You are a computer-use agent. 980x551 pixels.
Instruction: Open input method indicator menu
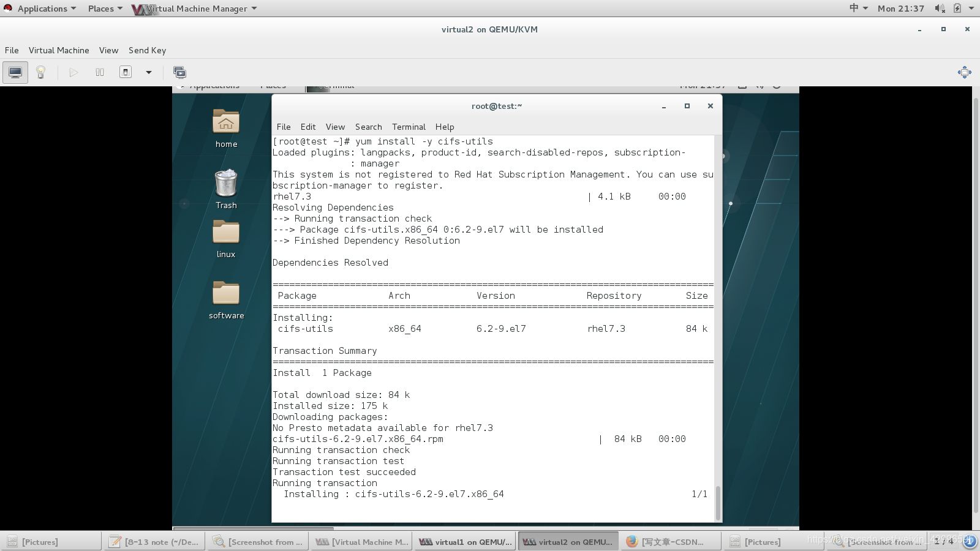[x=859, y=8]
